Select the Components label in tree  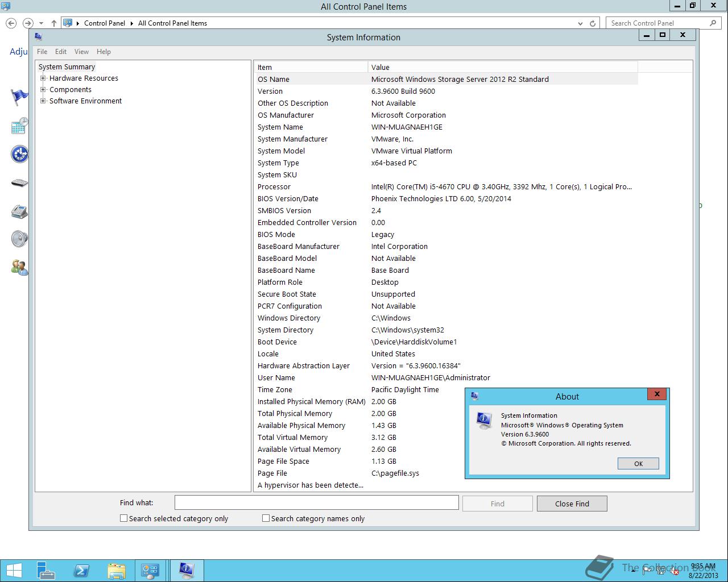tap(70, 89)
